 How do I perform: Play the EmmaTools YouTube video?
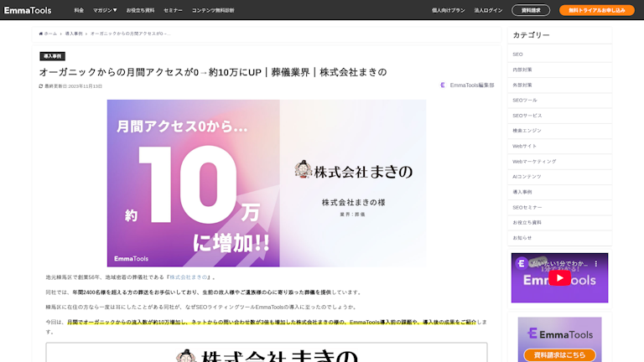pos(559,278)
